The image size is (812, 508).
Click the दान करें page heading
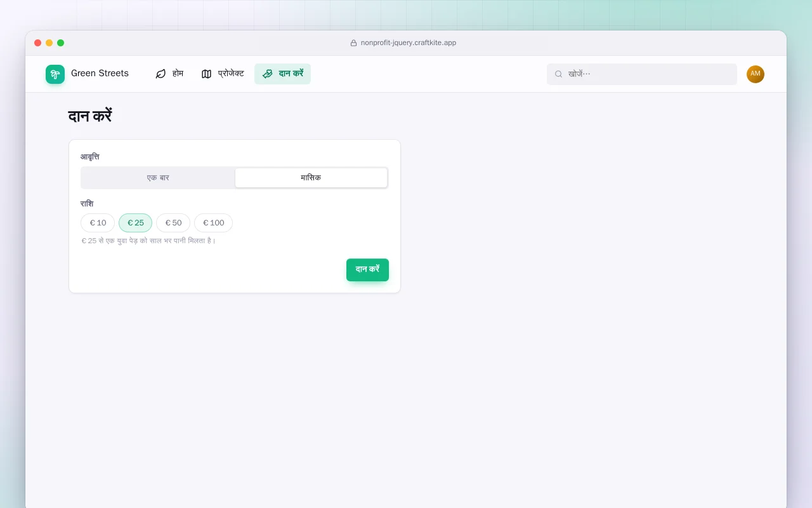pyautogui.click(x=90, y=116)
